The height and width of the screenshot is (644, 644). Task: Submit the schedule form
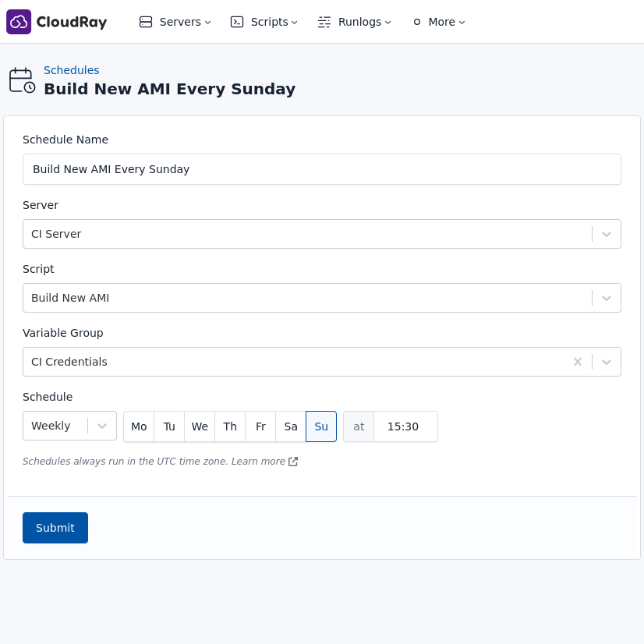[55, 528]
